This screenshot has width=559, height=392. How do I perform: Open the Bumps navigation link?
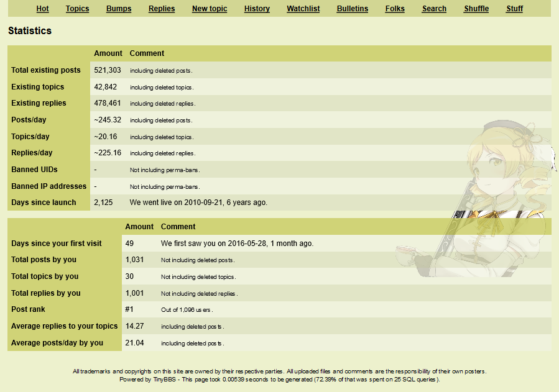click(x=119, y=9)
